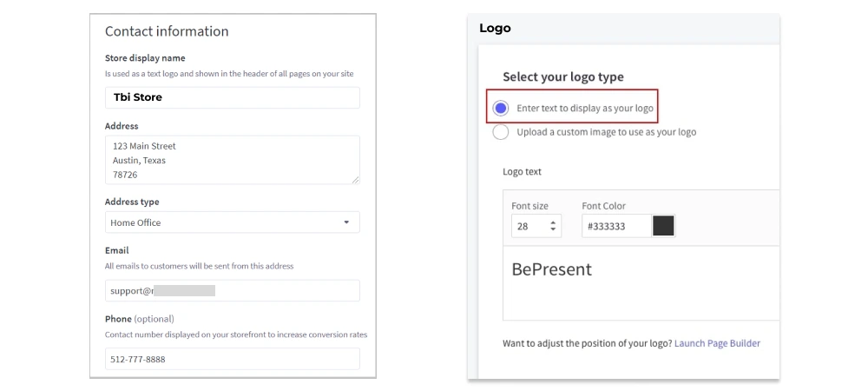
Task: Click the 'Phone (optional)' label
Action: click(x=139, y=319)
